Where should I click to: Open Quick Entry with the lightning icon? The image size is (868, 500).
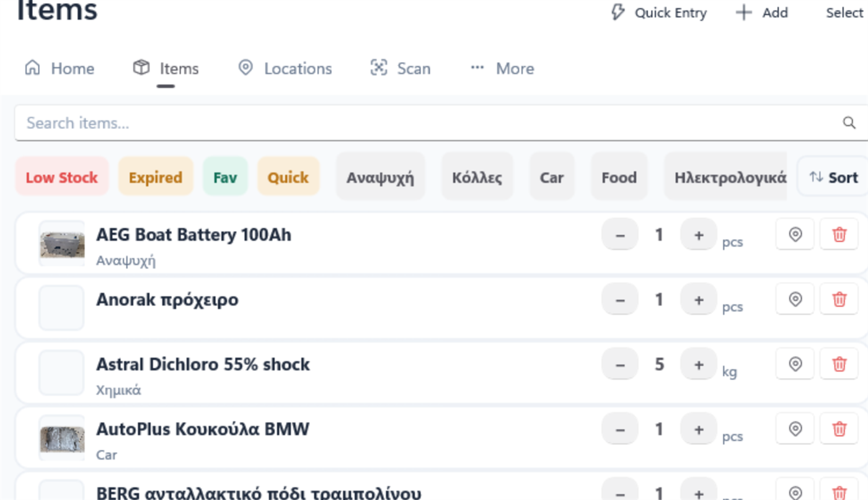click(x=659, y=13)
